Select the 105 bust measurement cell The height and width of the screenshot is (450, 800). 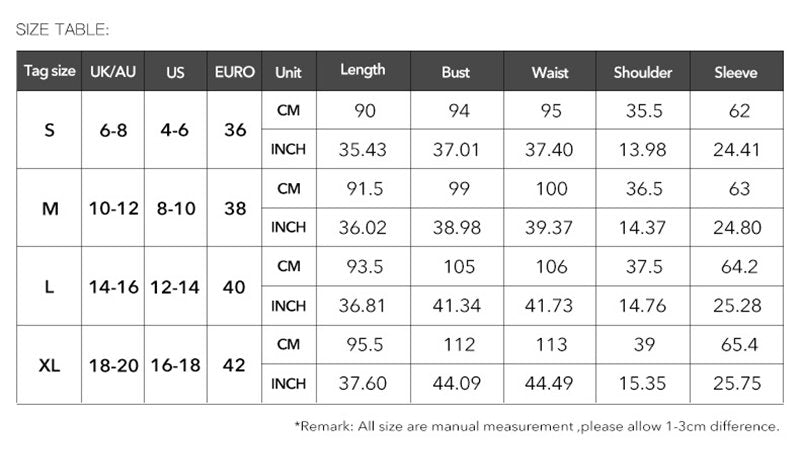pyautogui.click(x=456, y=267)
